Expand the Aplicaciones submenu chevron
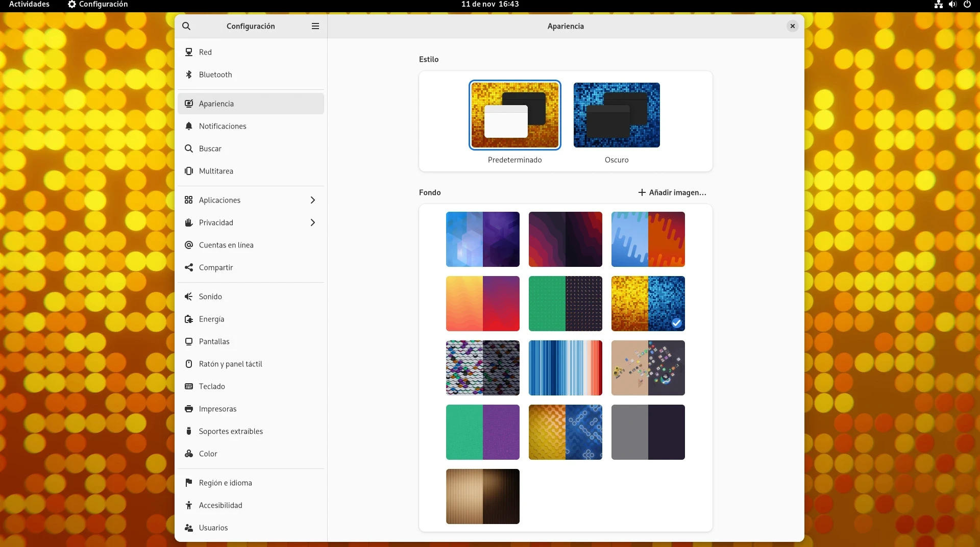This screenshot has width=980, height=547. coord(313,200)
